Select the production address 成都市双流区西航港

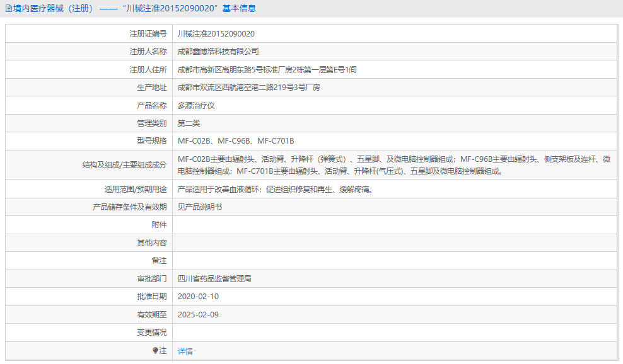(248, 88)
